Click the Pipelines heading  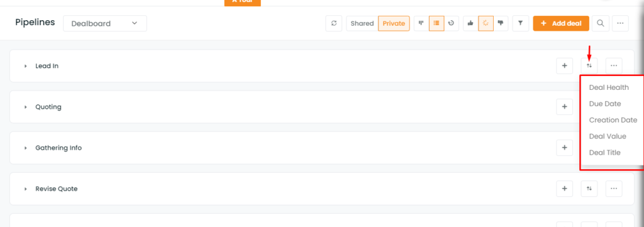click(x=35, y=23)
